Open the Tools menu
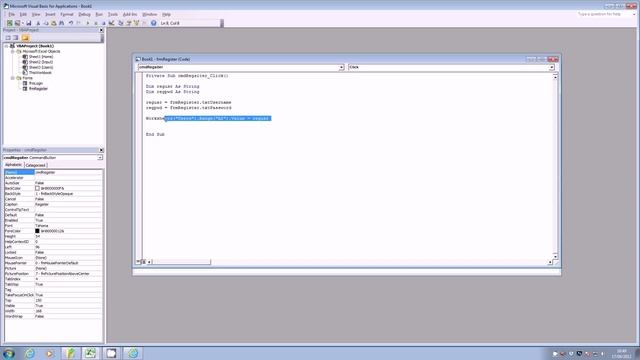Screen dimensions: 640x360 point(113,14)
